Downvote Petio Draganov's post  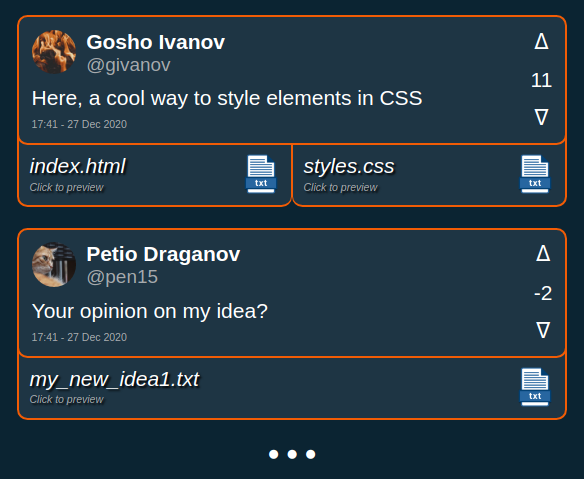tap(543, 330)
